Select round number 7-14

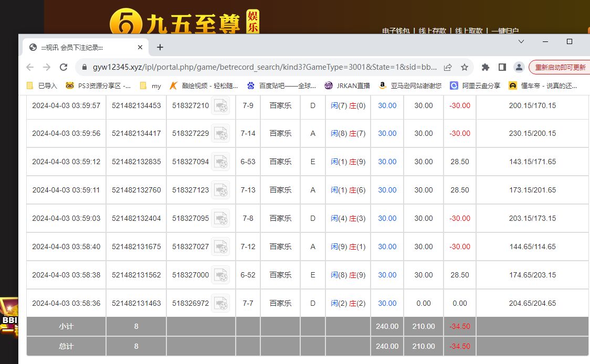248,134
